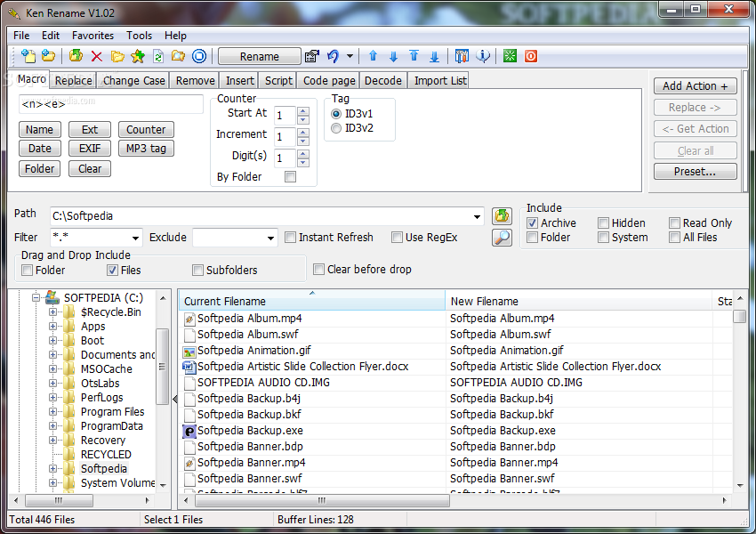The width and height of the screenshot is (756, 534).
Task: Toggle the By Folder checkbox
Action: tap(290, 176)
